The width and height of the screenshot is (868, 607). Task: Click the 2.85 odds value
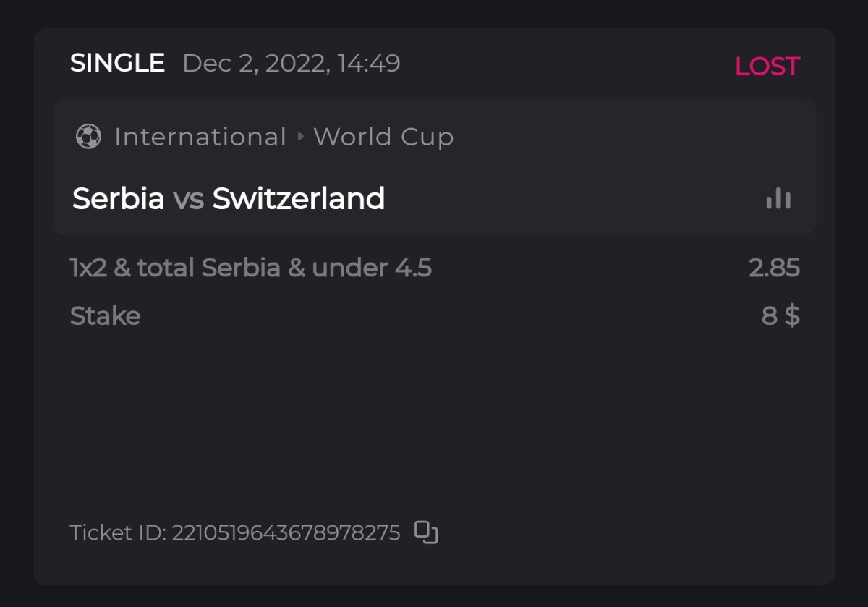coord(774,268)
